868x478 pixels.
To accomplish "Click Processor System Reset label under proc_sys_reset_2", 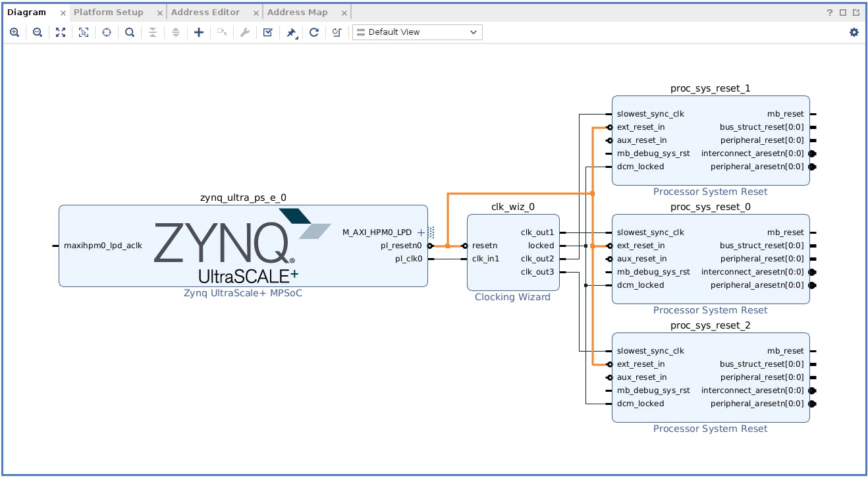I will pyautogui.click(x=711, y=429).
